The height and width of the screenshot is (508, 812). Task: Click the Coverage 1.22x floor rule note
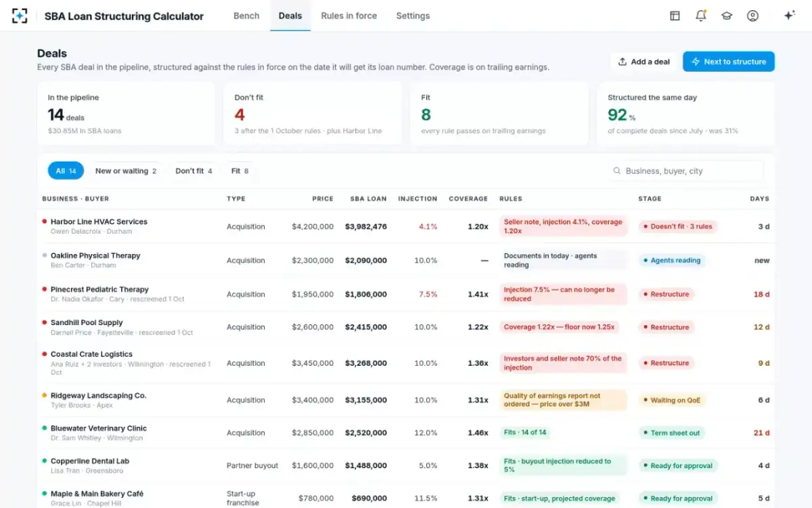(560, 327)
